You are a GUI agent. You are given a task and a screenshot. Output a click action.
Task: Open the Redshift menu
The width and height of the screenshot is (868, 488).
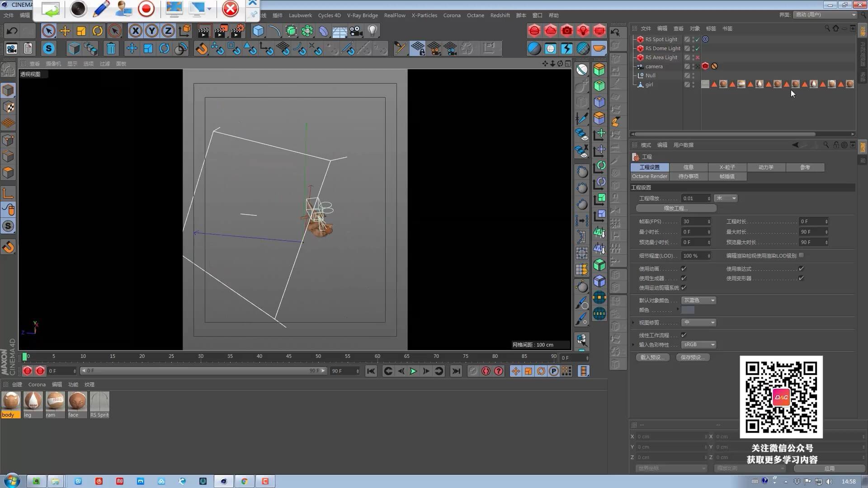pos(500,15)
